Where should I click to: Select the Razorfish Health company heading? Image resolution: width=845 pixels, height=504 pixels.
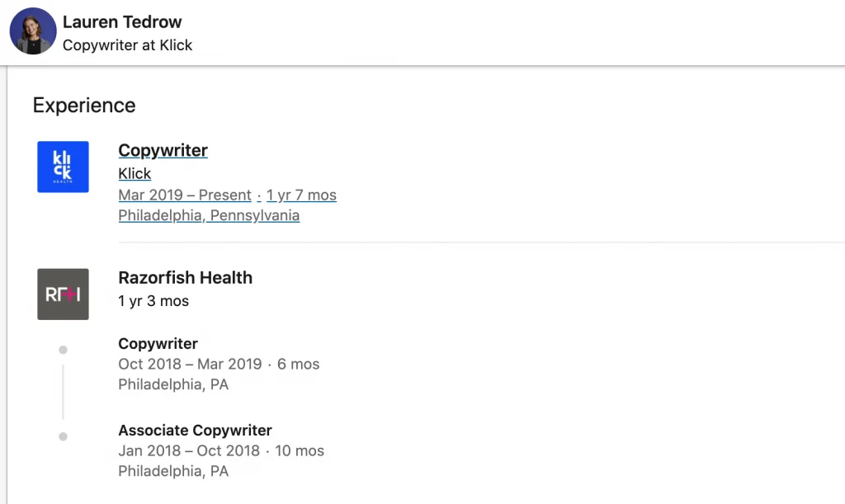click(185, 278)
